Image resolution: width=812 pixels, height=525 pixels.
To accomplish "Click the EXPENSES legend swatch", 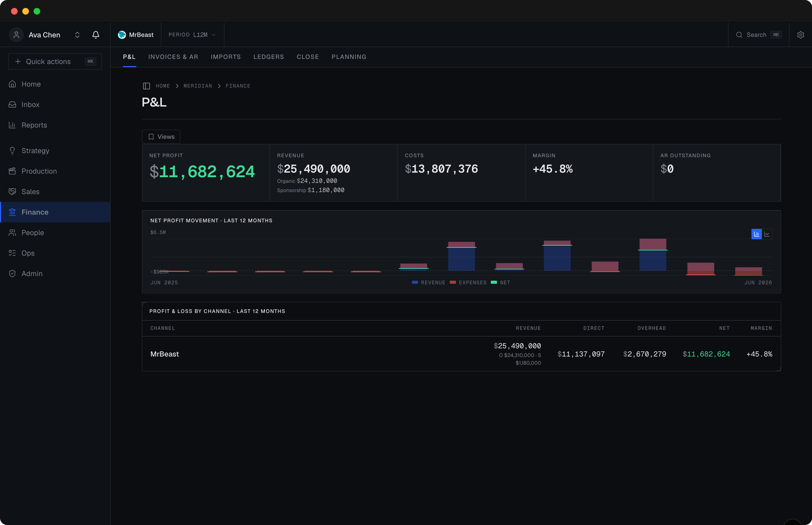I will pos(453,282).
